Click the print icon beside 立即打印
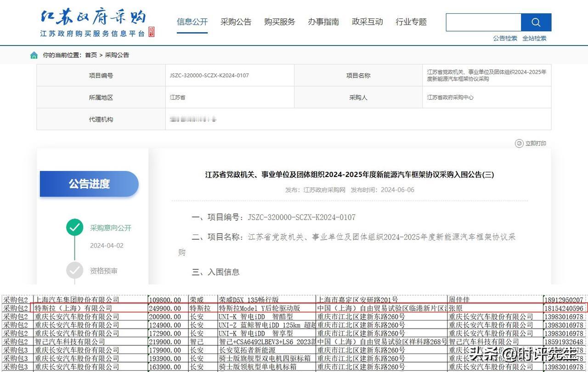588x372 pixels. pyautogui.click(x=519, y=143)
